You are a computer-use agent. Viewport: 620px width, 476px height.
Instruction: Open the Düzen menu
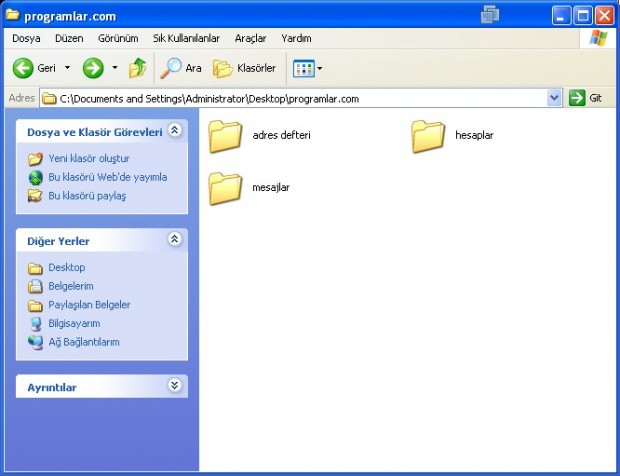point(69,38)
